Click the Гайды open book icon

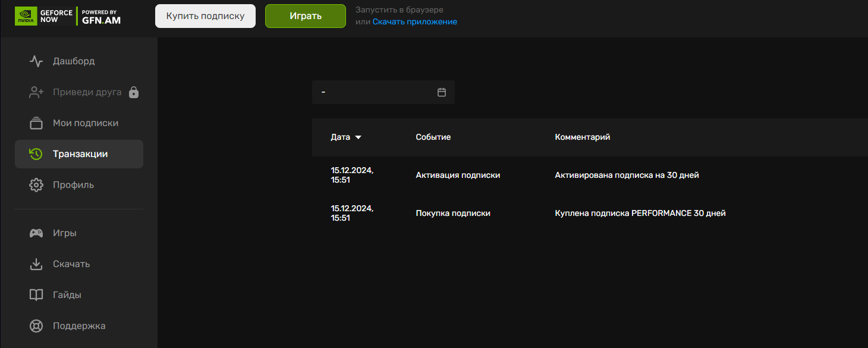click(x=36, y=295)
